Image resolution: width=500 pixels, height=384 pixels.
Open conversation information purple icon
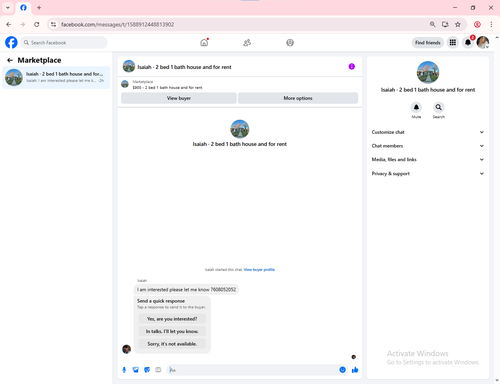click(352, 67)
